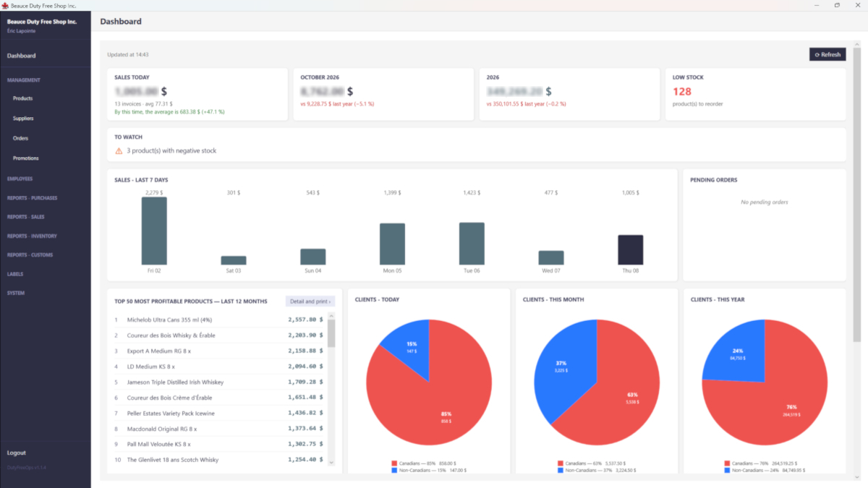Click 'Updated at 14:43' timestamp
The height and width of the screenshot is (488, 868).
click(x=128, y=55)
